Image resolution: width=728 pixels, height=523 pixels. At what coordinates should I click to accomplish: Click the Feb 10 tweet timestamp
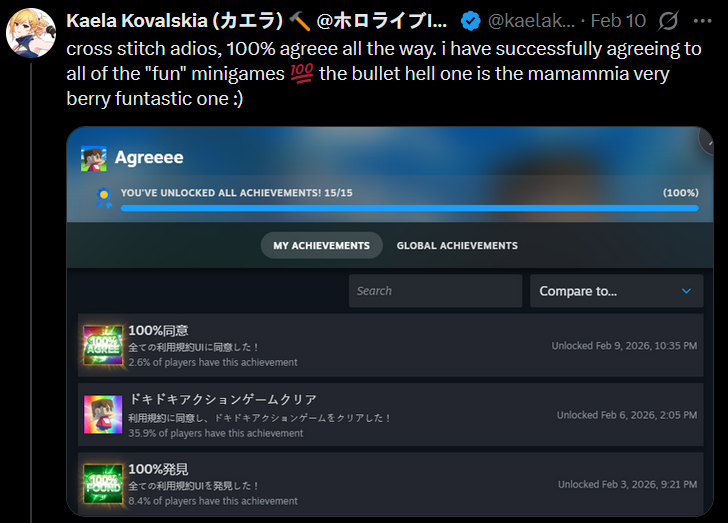pyautogui.click(x=618, y=21)
